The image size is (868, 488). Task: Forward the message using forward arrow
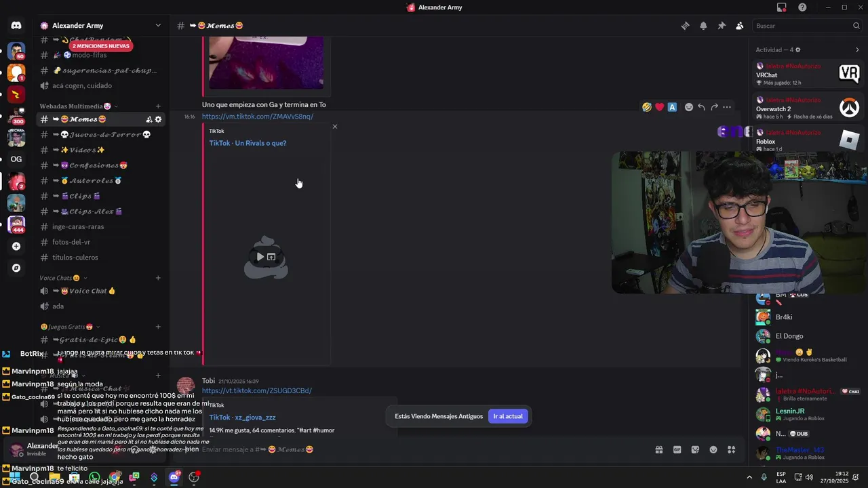[x=714, y=107]
